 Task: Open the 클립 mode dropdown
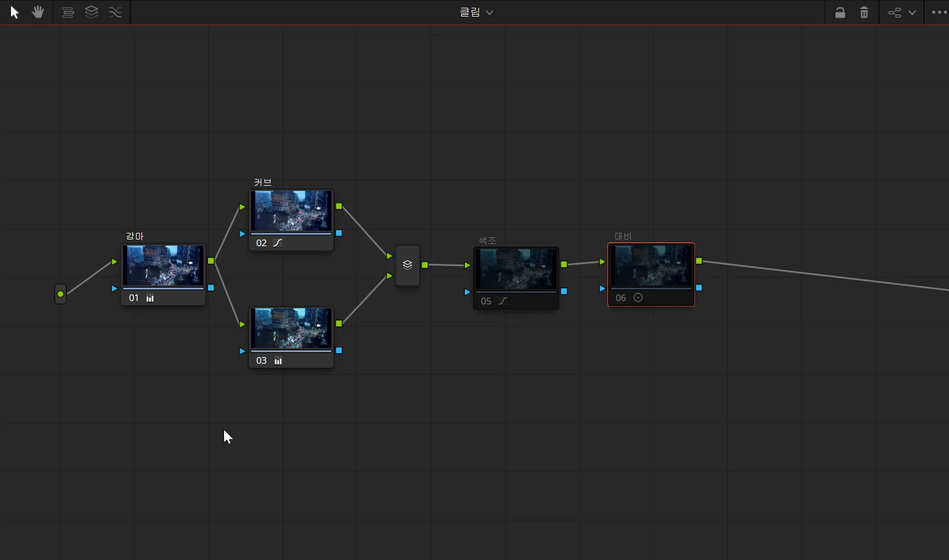coord(476,12)
